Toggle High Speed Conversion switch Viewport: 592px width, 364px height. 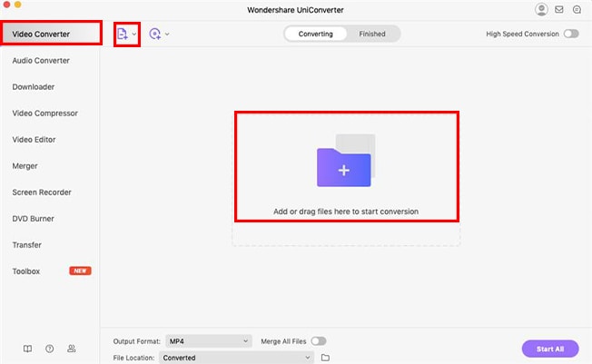571,34
